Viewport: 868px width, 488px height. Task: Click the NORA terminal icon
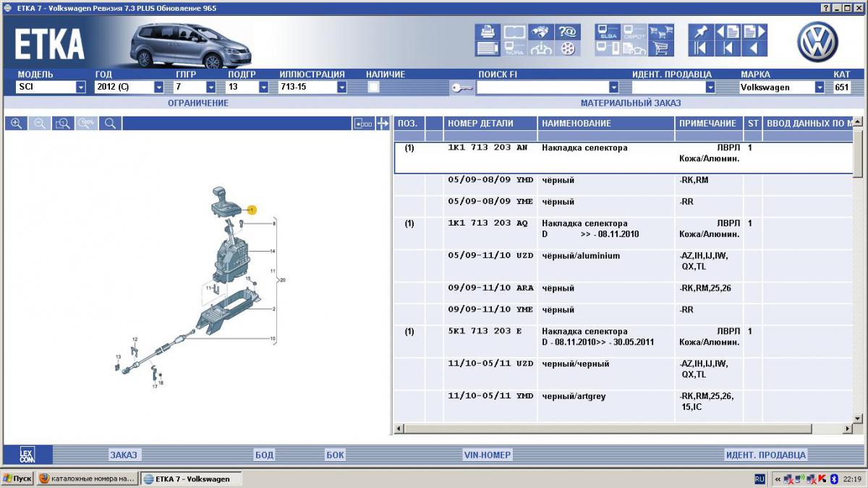pyautogui.click(x=514, y=48)
